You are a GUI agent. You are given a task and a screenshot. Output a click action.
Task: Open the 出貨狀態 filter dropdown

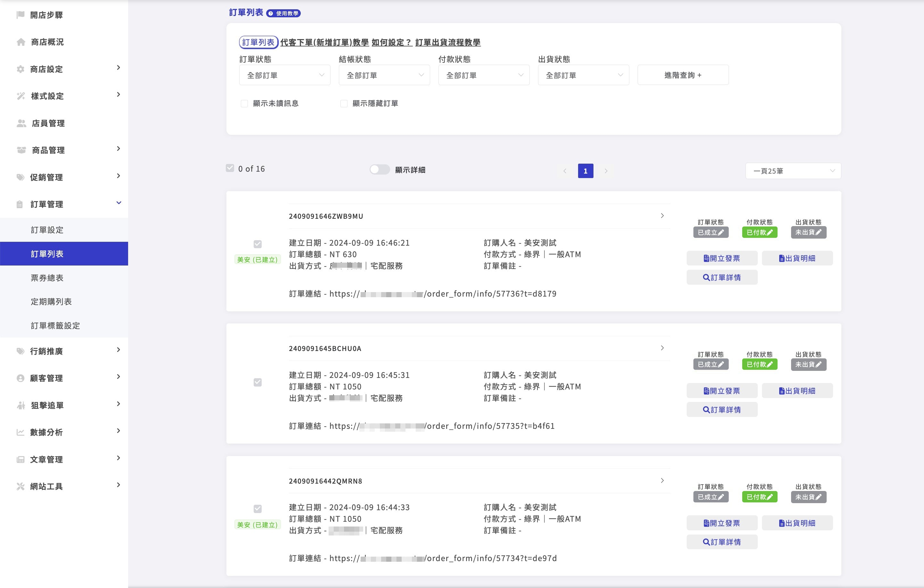coord(583,75)
